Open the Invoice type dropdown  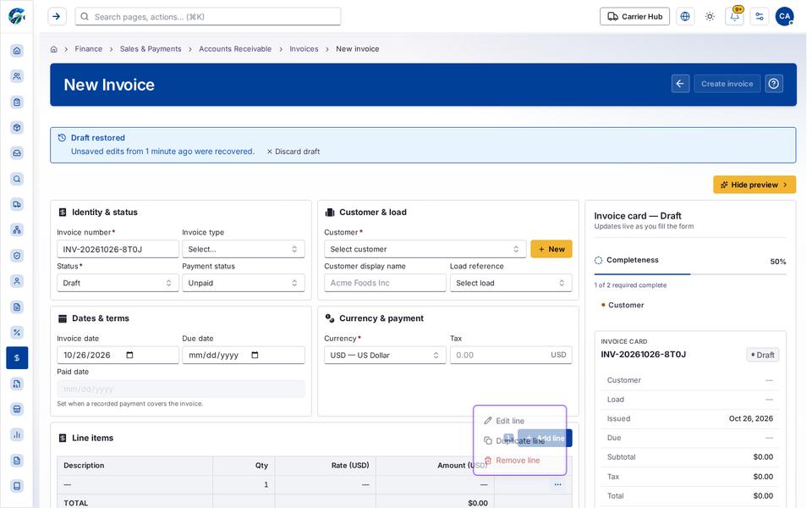click(x=243, y=249)
